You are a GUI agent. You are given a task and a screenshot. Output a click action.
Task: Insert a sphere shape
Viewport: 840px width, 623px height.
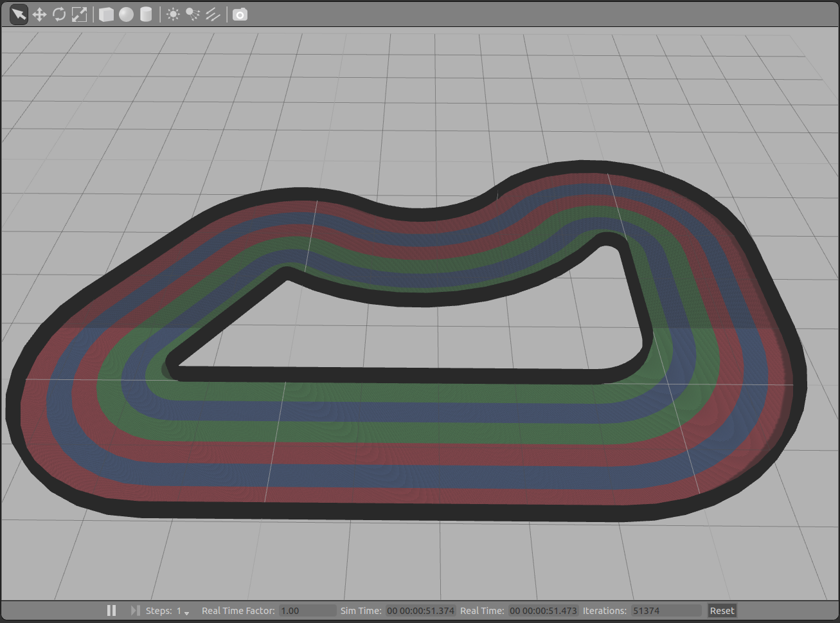(126, 14)
